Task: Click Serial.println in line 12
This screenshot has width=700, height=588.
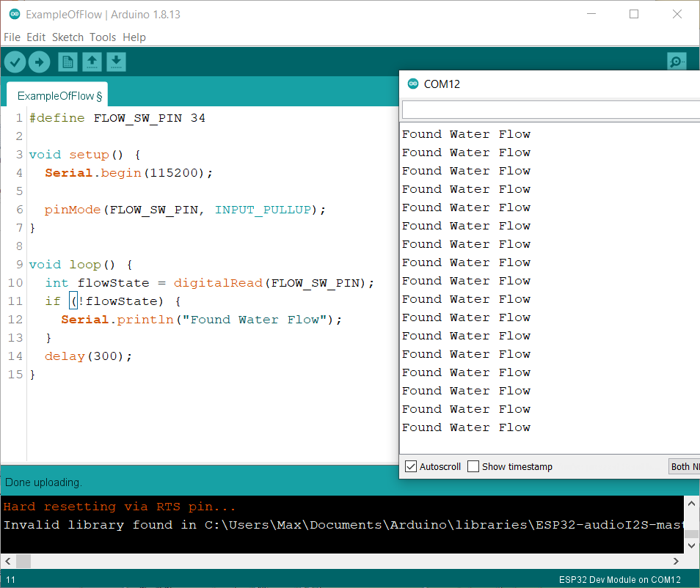Action: (117, 320)
